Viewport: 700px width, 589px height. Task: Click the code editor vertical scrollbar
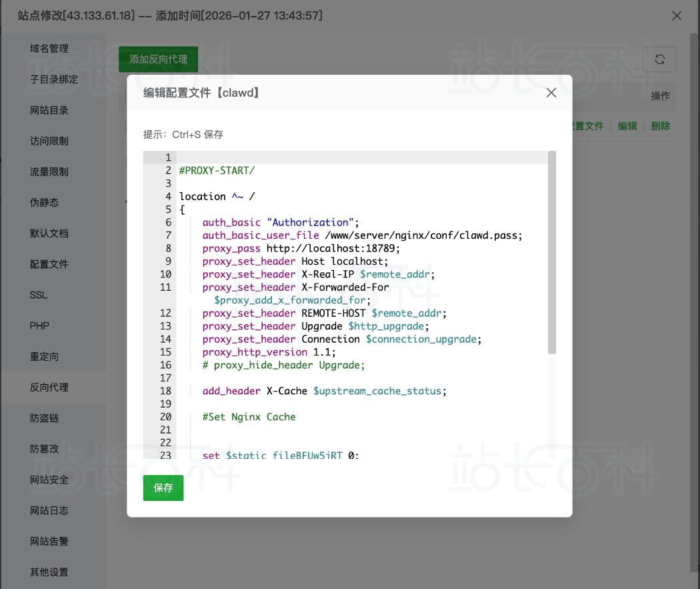(x=551, y=253)
